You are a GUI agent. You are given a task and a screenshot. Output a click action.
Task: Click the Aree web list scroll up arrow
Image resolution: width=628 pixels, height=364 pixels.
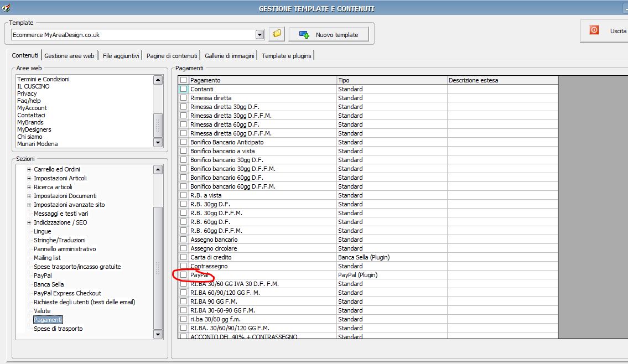pyautogui.click(x=158, y=80)
